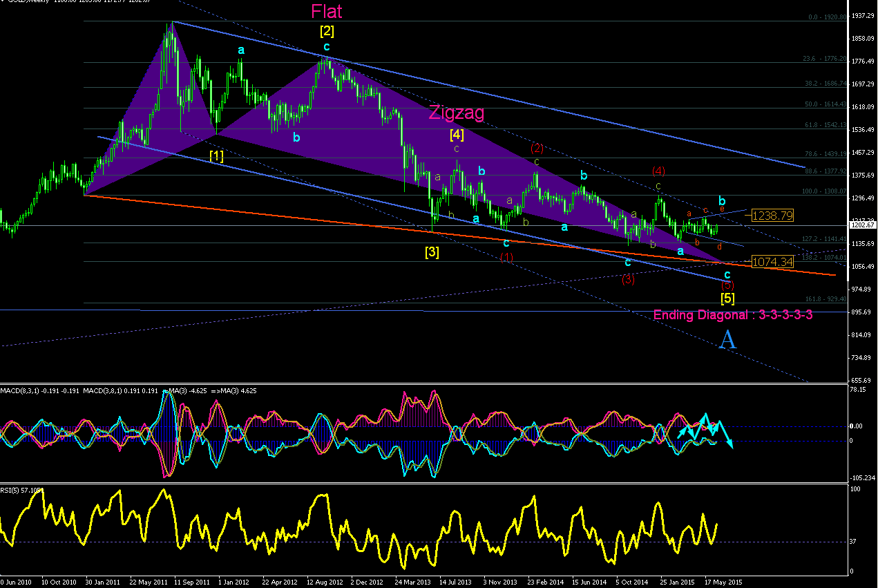Viewport: 878px width, 588px height.
Task: Click price scale value 1536.49
Action: click(x=863, y=130)
